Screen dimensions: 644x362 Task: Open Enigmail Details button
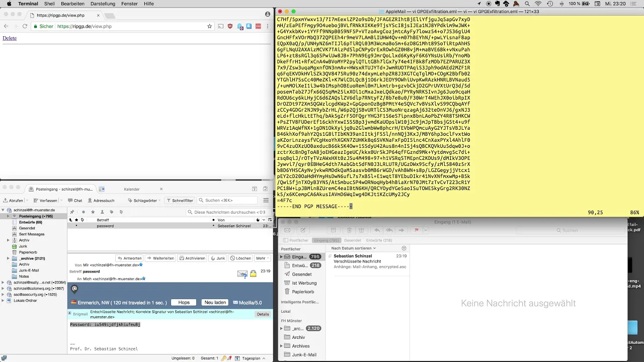[x=263, y=314]
